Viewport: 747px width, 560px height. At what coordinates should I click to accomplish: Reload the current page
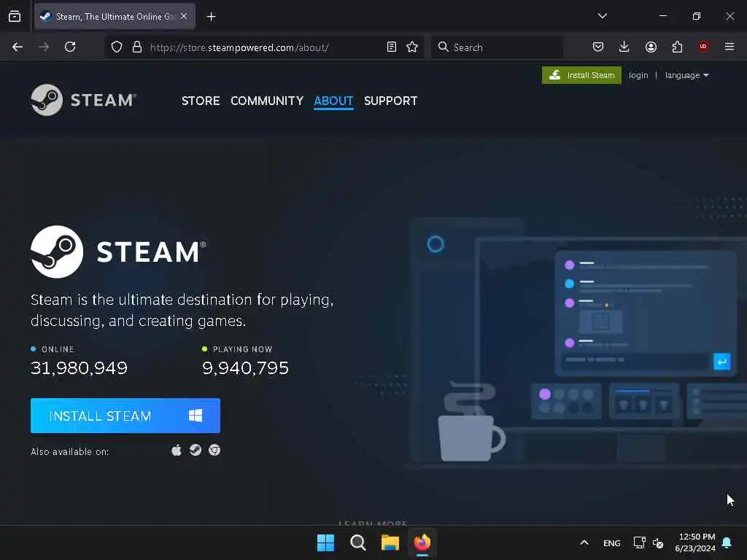[x=70, y=47]
